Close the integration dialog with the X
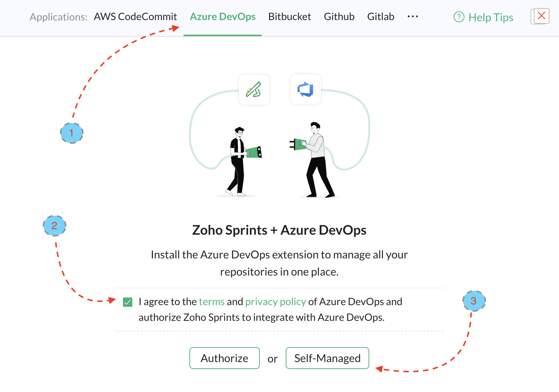 coord(541,16)
